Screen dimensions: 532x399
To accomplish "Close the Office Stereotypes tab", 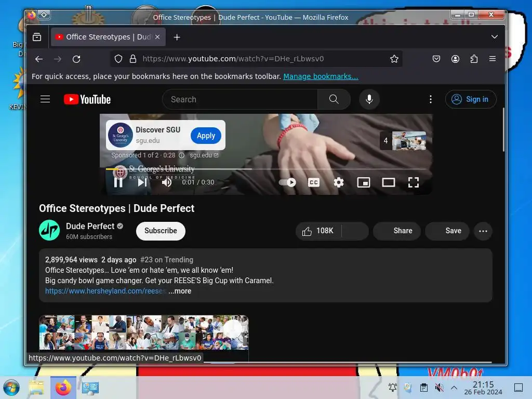I will click(157, 37).
